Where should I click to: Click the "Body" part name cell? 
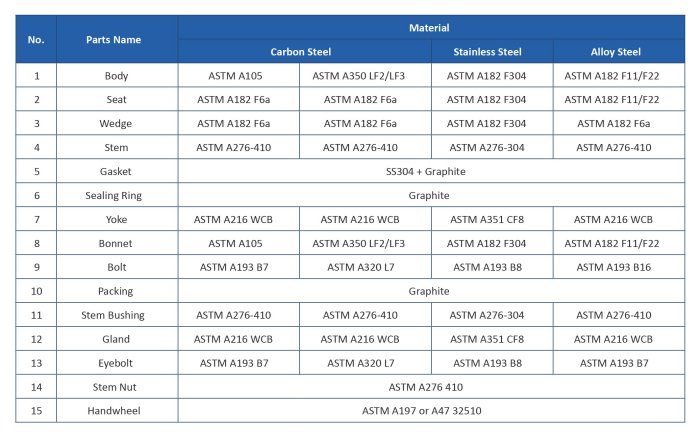tap(117, 76)
